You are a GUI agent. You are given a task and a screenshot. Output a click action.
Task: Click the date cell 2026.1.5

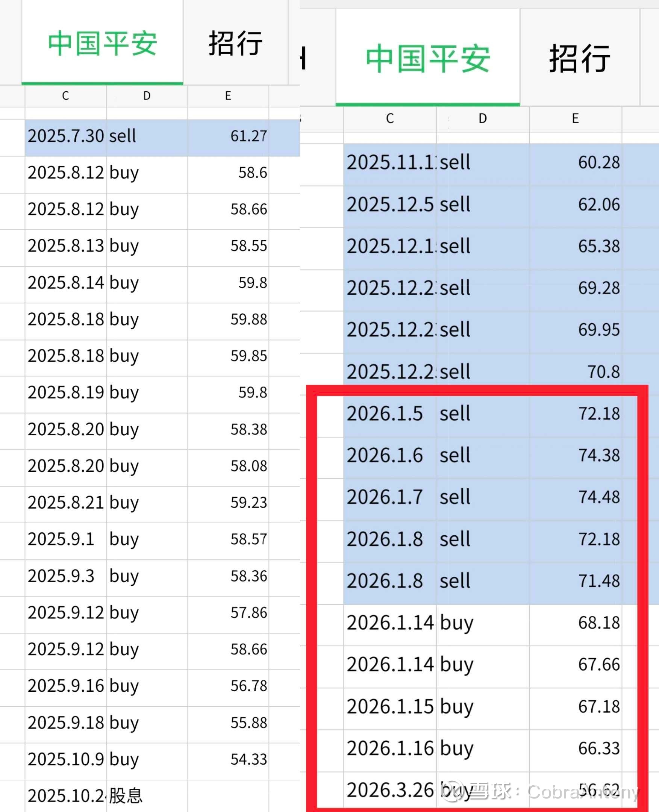point(390,416)
